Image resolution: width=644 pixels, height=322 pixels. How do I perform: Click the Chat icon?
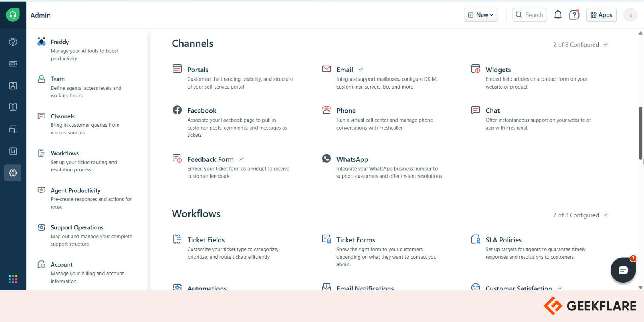476,110
